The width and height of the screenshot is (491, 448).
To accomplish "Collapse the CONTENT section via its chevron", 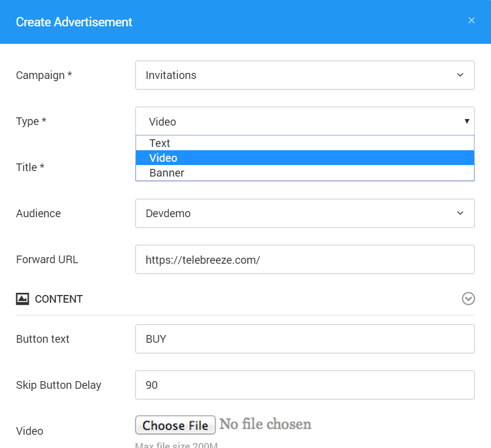I will pos(469,299).
